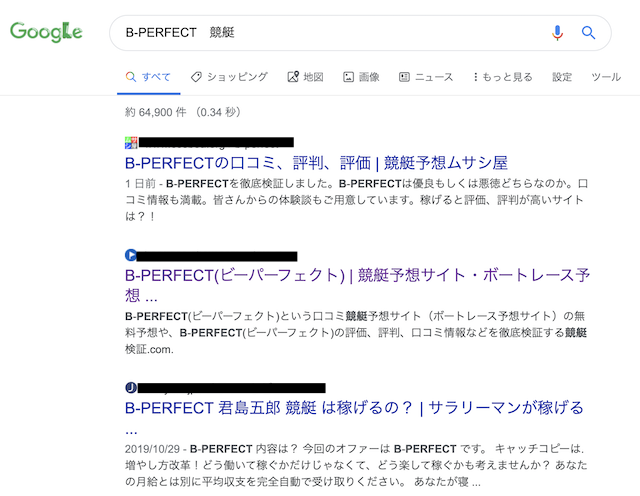Open 設定 search settings
640x496 pixels.
pos(562,77)
